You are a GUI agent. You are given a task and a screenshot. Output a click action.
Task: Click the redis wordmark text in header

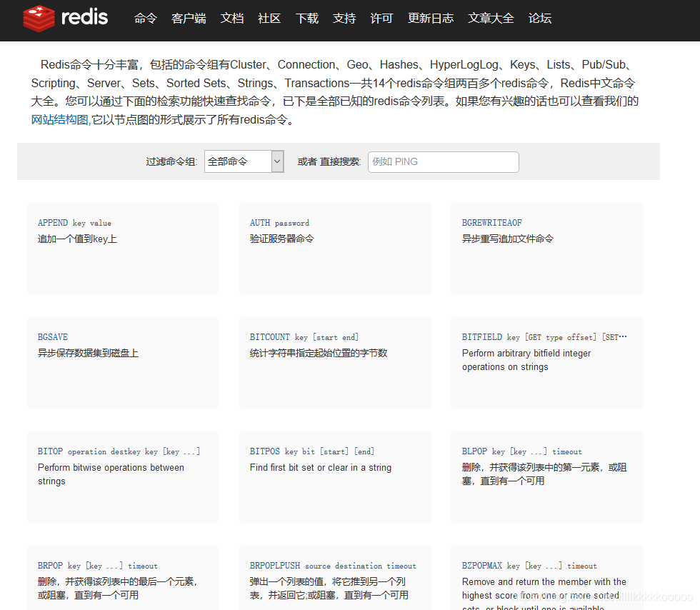click(x=84, y=17)
